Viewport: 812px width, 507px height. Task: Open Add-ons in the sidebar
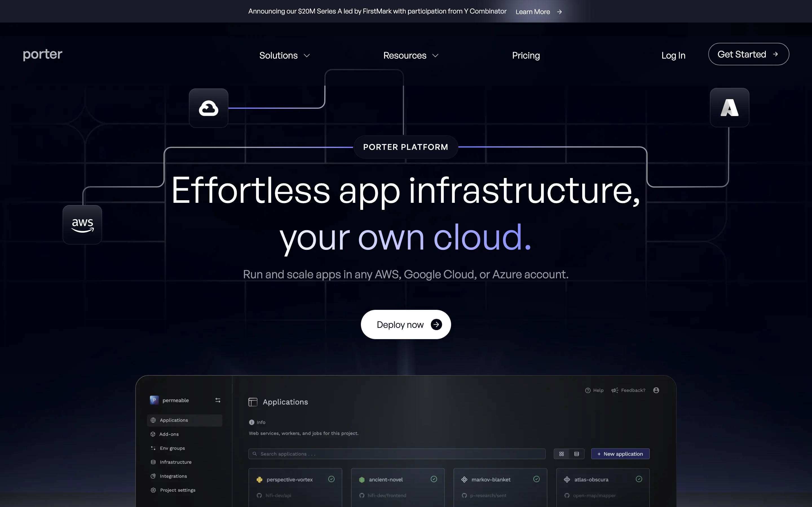[x=169, y=434]
